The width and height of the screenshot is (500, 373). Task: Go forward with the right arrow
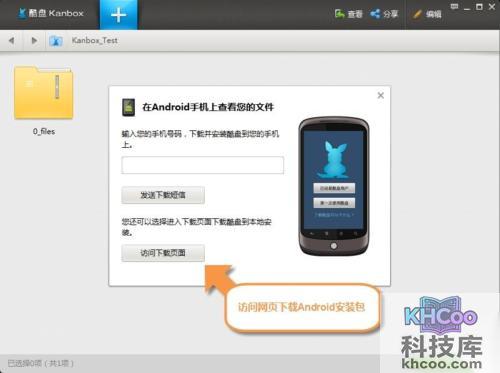(x=34, y=40)
